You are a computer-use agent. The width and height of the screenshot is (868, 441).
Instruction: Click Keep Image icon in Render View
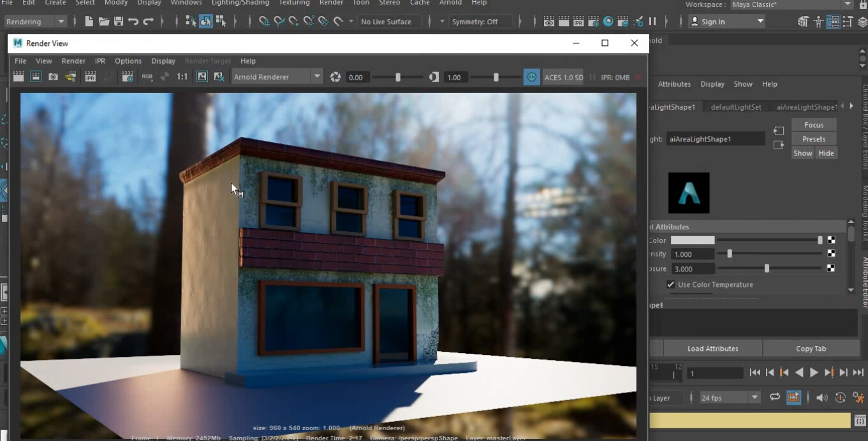[202, 77]
